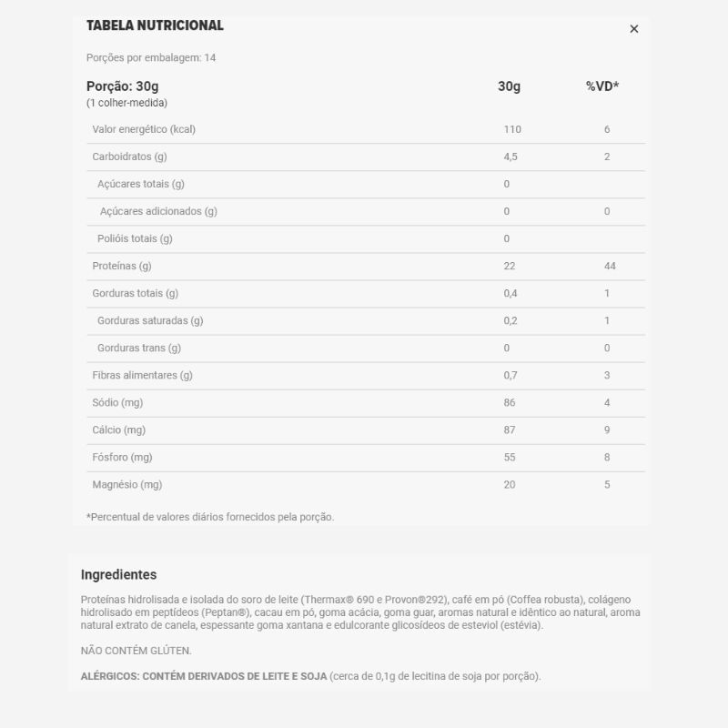
Task: Click the Proteínas (g) row label
Action: click(121, 266)
